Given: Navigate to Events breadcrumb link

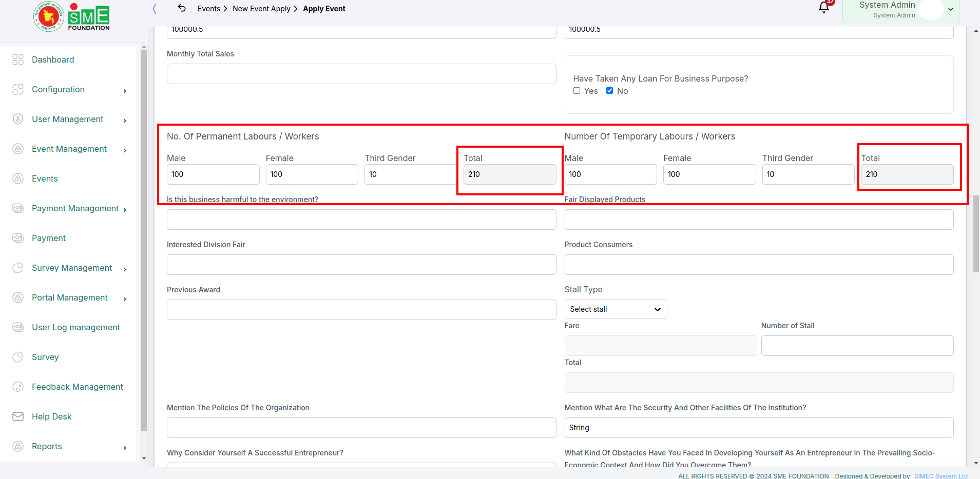Looking at the screenshot, I should pyautogui.click(x=209, y=9).
